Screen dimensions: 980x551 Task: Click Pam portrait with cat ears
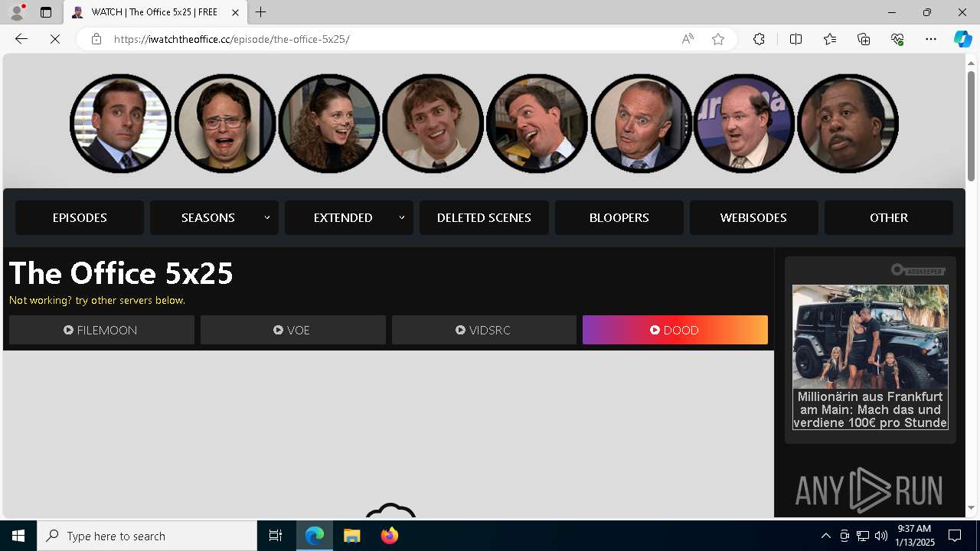(x=329, y=123)
